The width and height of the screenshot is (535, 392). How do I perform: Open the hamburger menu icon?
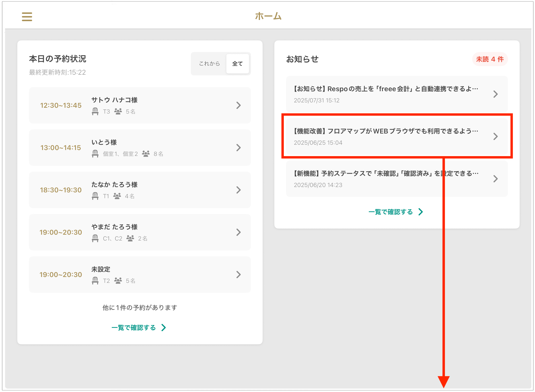[27, 17]
